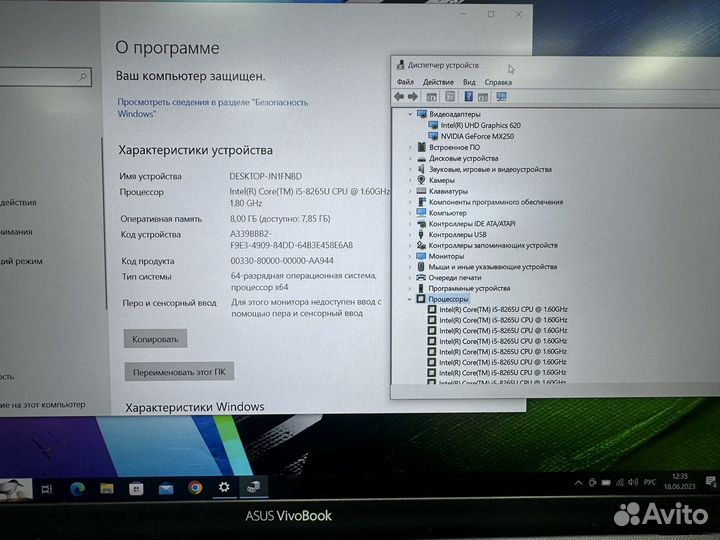The image size is (720, 540).
Task: Open the Вид menu
Action: pos(469,82)
